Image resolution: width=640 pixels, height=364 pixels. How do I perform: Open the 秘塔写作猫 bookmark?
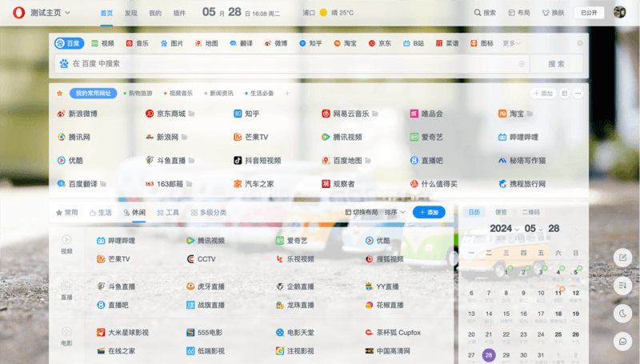tap(522, 160)
